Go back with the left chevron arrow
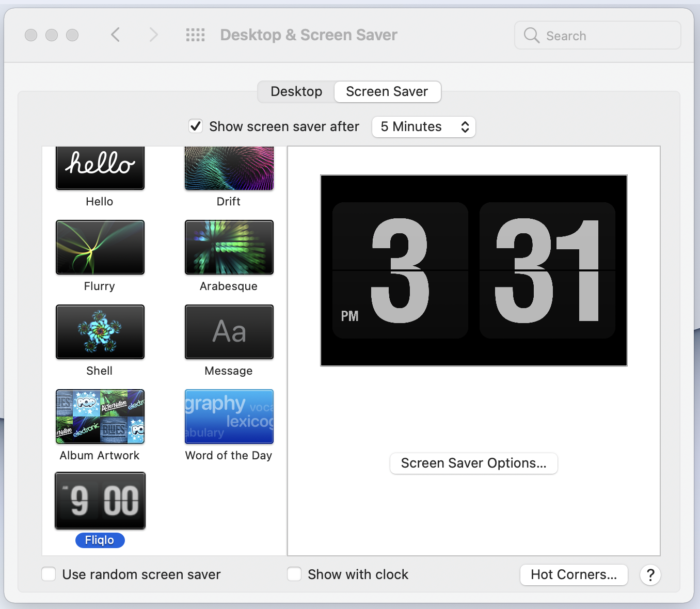The width and height of the screenshot is (700, 609). (x=116, y=34)
